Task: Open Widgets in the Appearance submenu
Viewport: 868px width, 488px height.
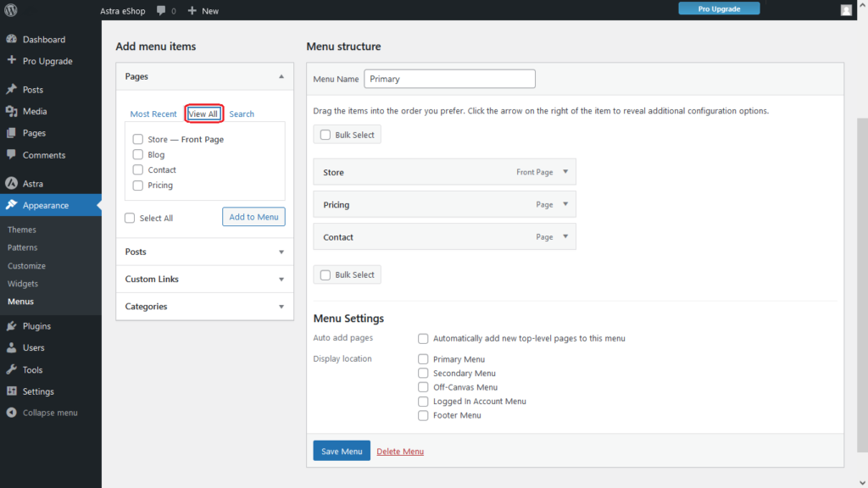Action: [23, 284]
